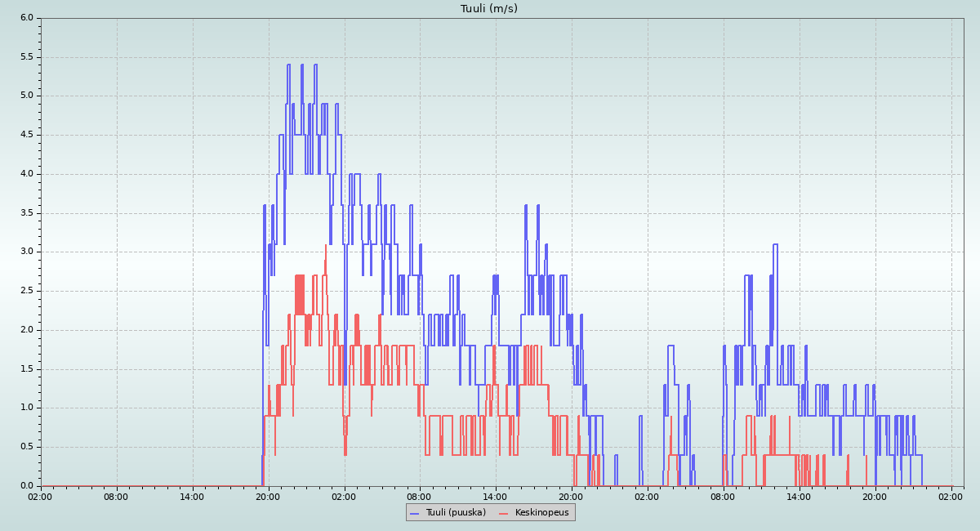The image size is (980, 531).
Task: Click the rightmost 02:00 time axis label
Action: pyautogui.click(x=951, y=496)
